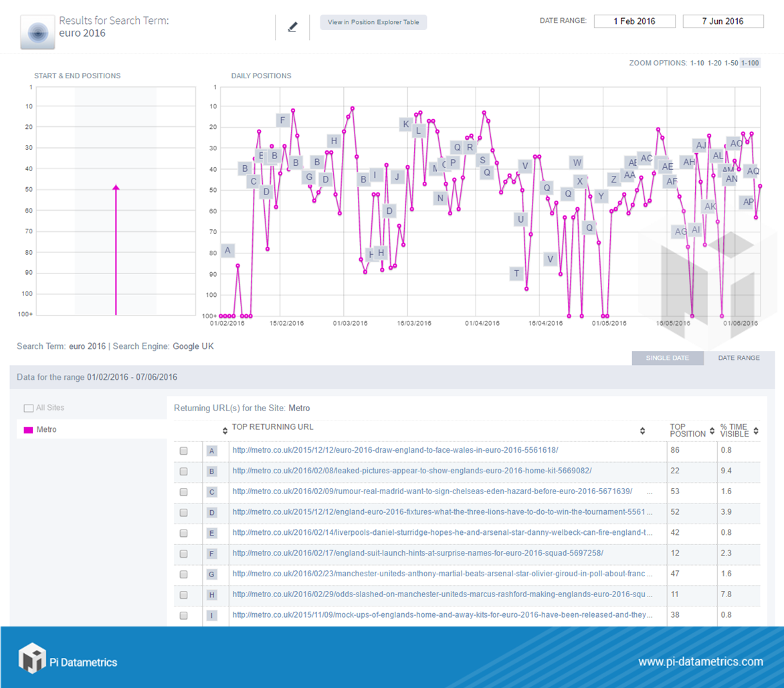Viewport: 784px width, 688px height.
Task: Click letter badge F in the table
Action: click(x=211, y=554)
